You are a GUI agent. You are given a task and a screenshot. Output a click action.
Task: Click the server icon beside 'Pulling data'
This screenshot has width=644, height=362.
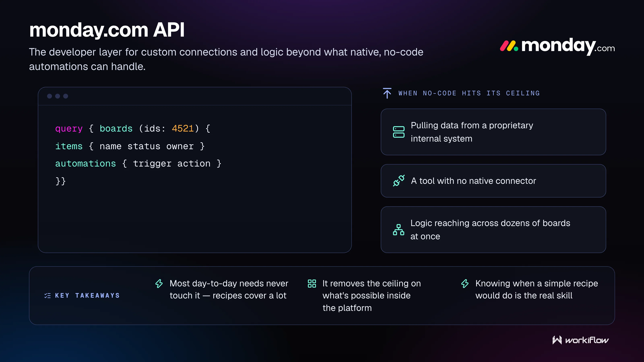(398, 132)
